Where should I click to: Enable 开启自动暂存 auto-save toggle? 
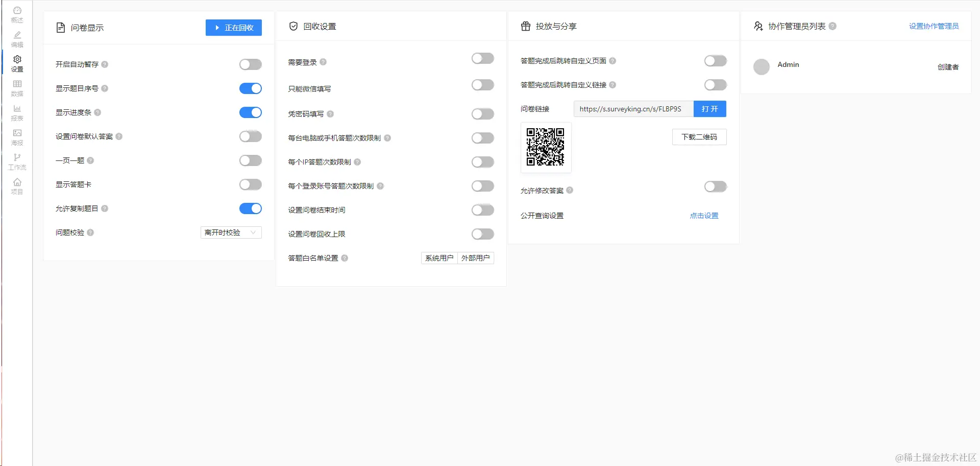250,64
